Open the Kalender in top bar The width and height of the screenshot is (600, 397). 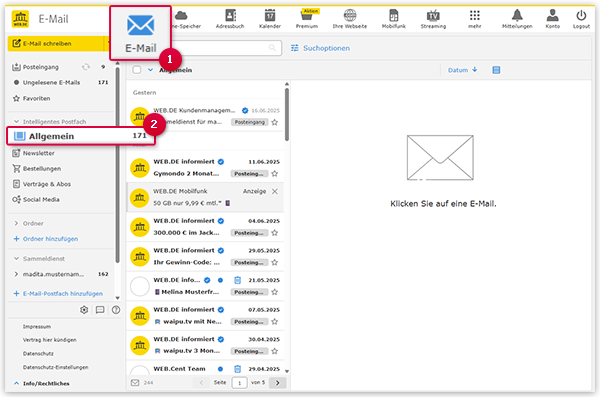(x=270, y=19)
